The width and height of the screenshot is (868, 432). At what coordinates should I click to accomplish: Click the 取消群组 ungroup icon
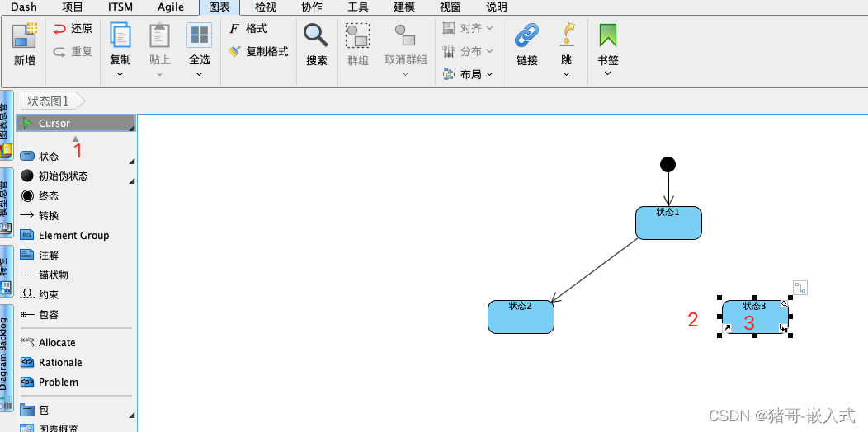point(406,35)
